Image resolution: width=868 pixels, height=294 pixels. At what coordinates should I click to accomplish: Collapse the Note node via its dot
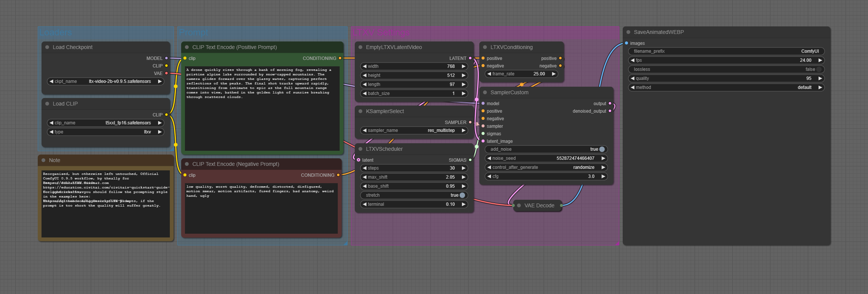coord(43,160)
